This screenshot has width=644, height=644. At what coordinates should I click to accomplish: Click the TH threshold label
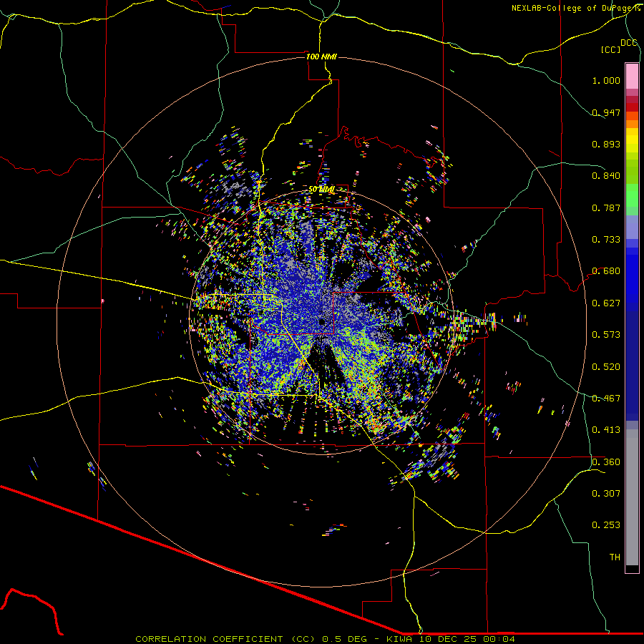click(x=615, y=557)
